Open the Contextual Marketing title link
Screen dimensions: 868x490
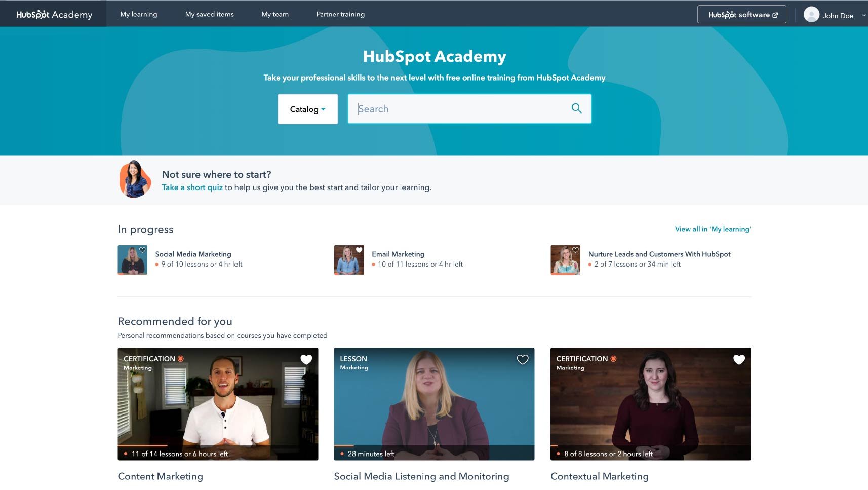[x=600, y=476]
